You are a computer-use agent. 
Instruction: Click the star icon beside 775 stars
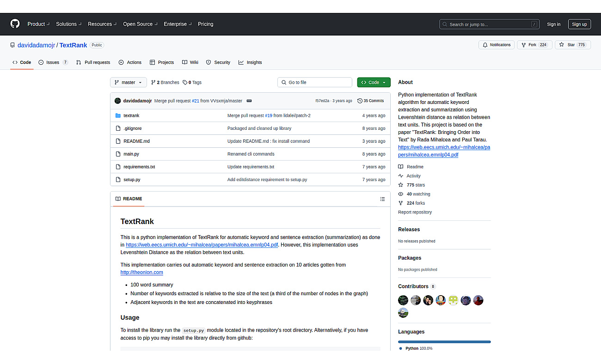401,185
